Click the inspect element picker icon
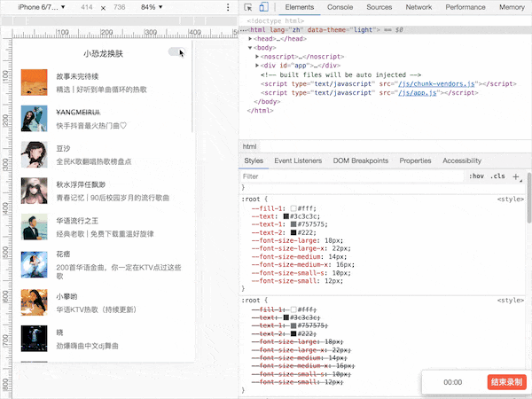 (248, 7)
